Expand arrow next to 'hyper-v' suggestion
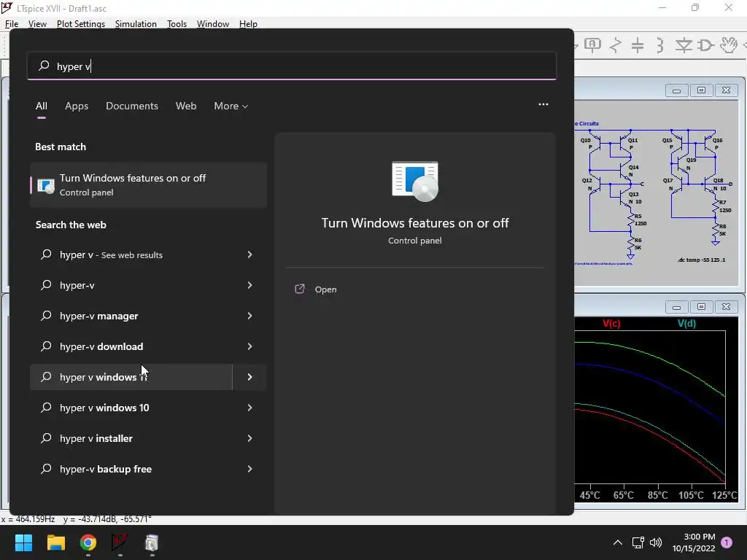The height and width of the screenshot is (560, 747). pyautogui.click(x=249, y=285)
